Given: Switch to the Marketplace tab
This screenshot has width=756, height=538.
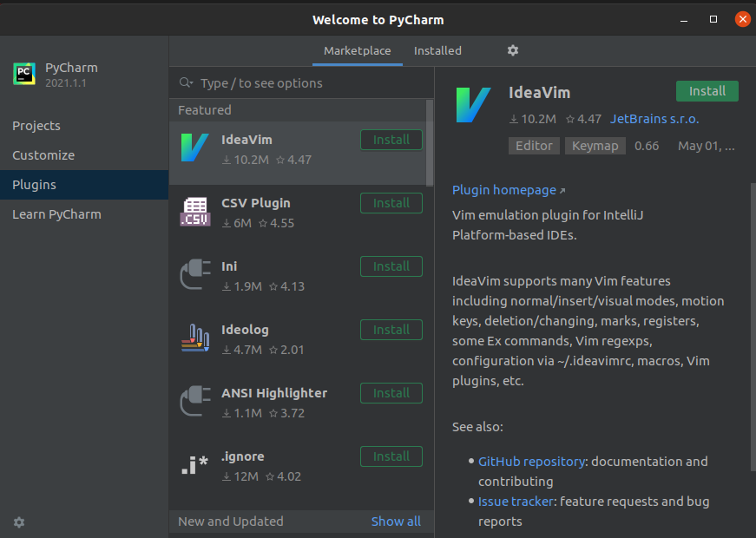Looking at the screenshot, I should tap(358, 50).
